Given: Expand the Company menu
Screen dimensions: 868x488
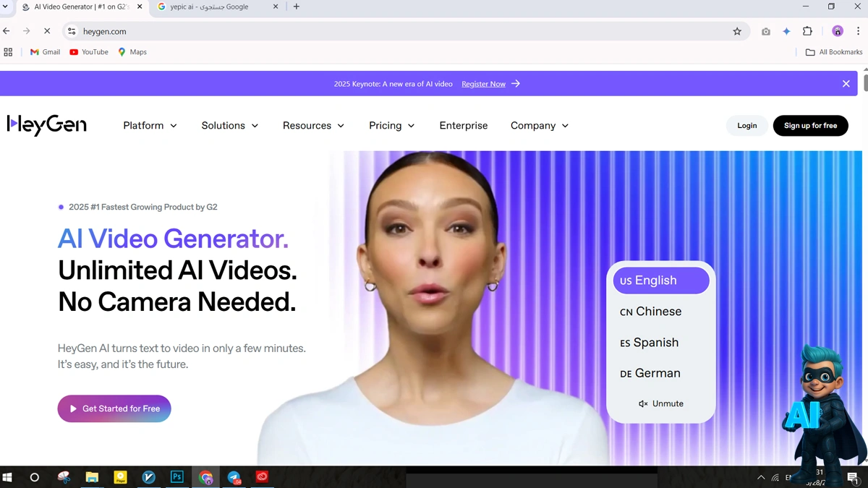Looking at the screenshot, I should point(540,126).
